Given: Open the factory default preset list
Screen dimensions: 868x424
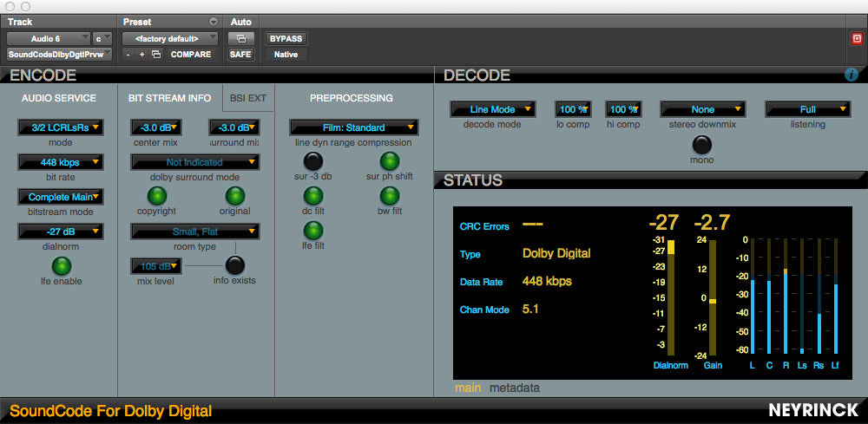Looking at the screenshot, I should (x=170, y=39).
